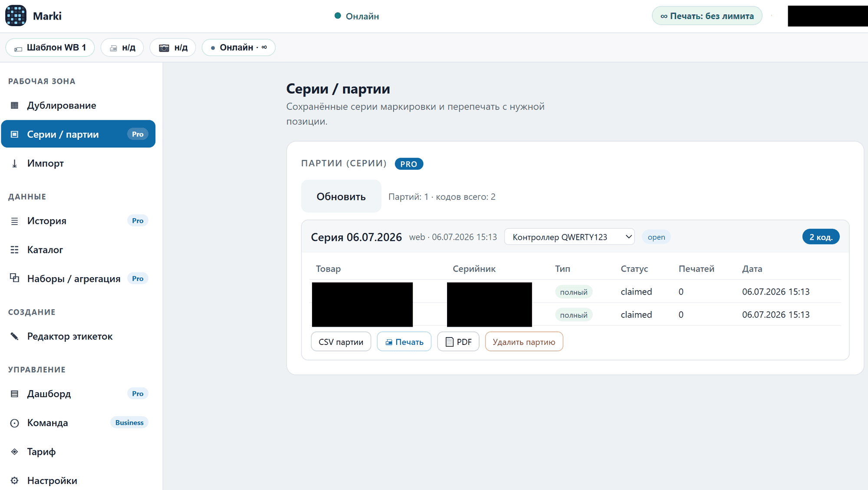
Task: Click the Редактор этикеток pencil icon
Action: (x=15, y=336)
